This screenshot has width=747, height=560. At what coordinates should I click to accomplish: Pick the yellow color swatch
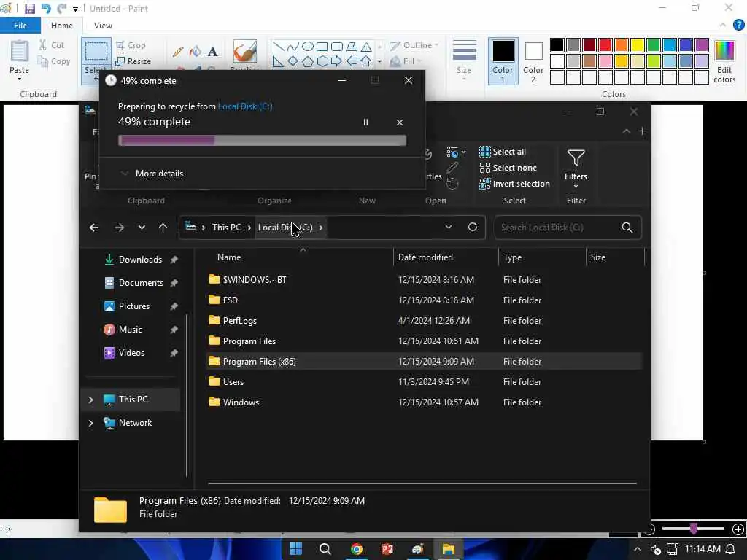click(x=638, y=45)
